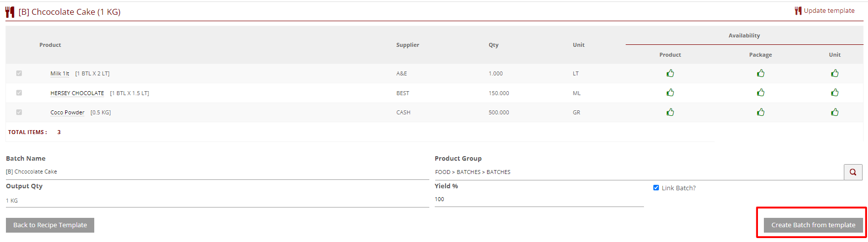Focus the Batch Name input field
Image resolution: width=868 pixels, height=242 pixels.
[217, 172]
